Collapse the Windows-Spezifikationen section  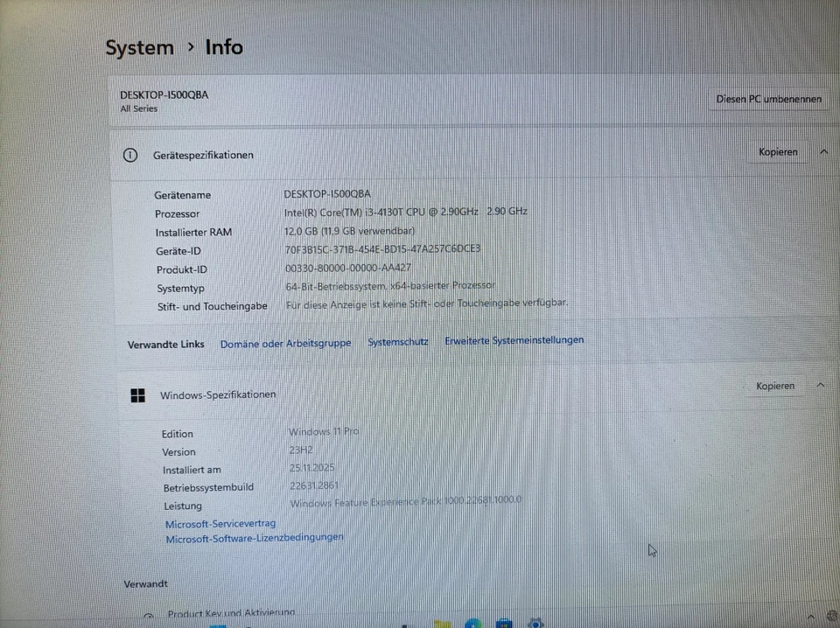(x=820, y=384)
